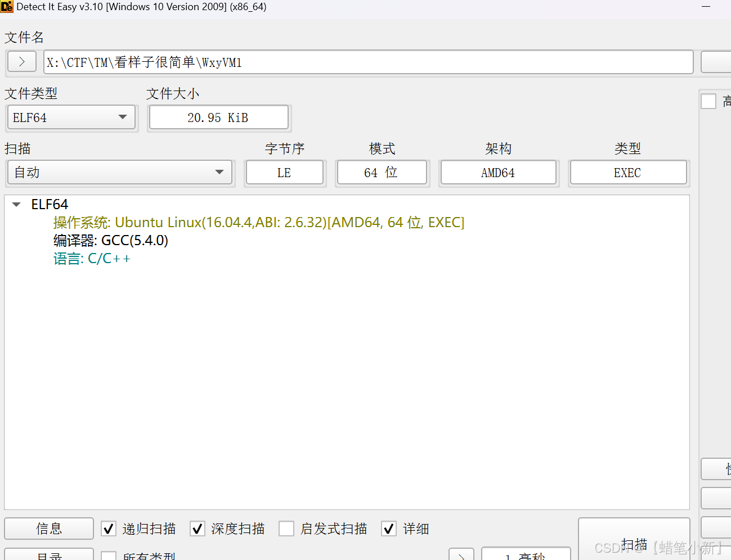
Task: Toggle the 详细 verbose checkbox
Action: tap(389, 529)
